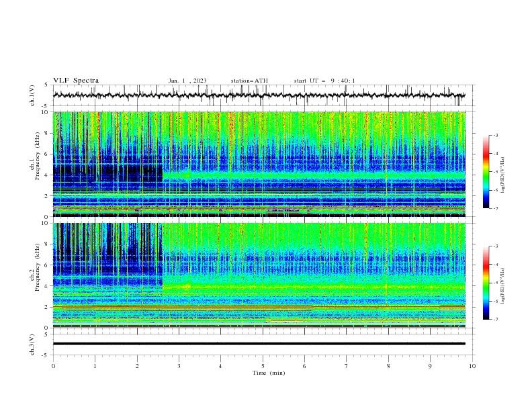Click the ch.1 voltage waveform trace
This screenshot has height=411, width=532.
[259, 95]
